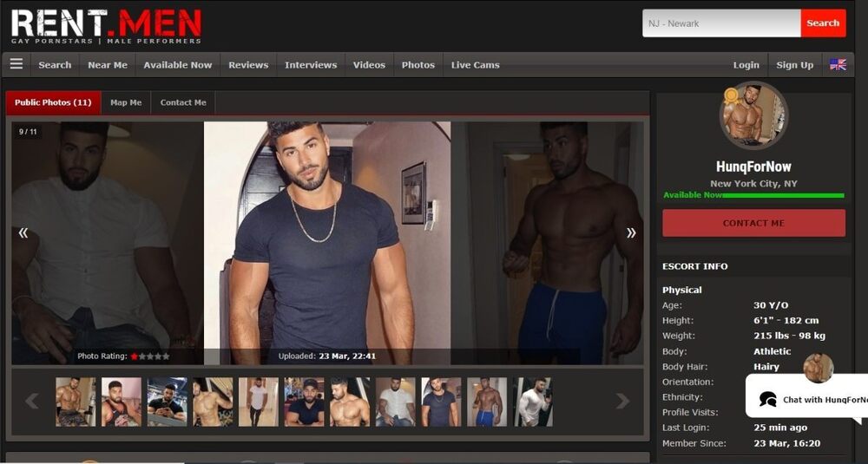Click the chat bubble icon
This screenshot has height=464, width=868.
point(767,400)
